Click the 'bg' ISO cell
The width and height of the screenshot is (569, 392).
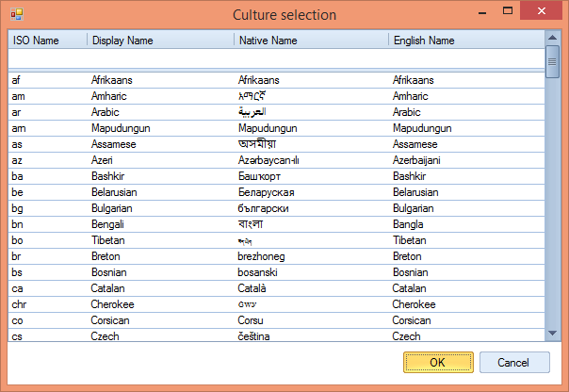17,208
